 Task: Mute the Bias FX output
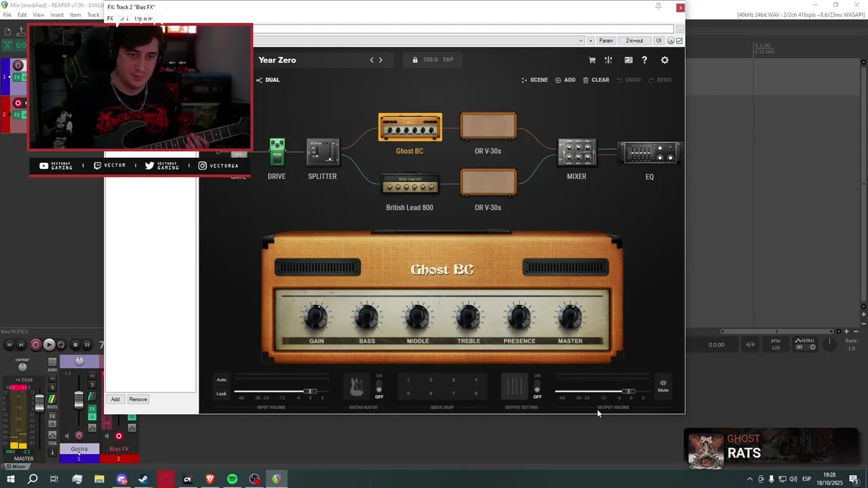click(x=663, y=386)
